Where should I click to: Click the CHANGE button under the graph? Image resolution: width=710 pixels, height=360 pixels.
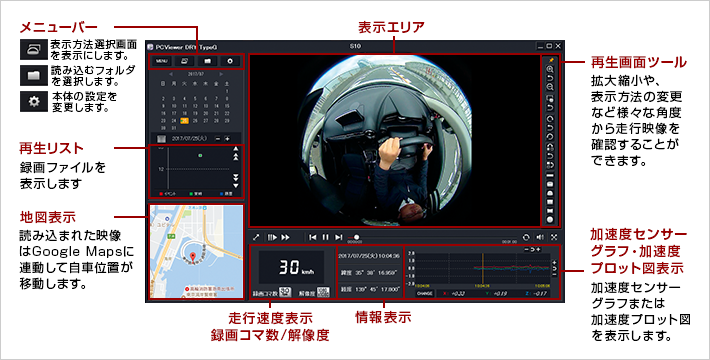pyautogui.click(x=424, y=293)
